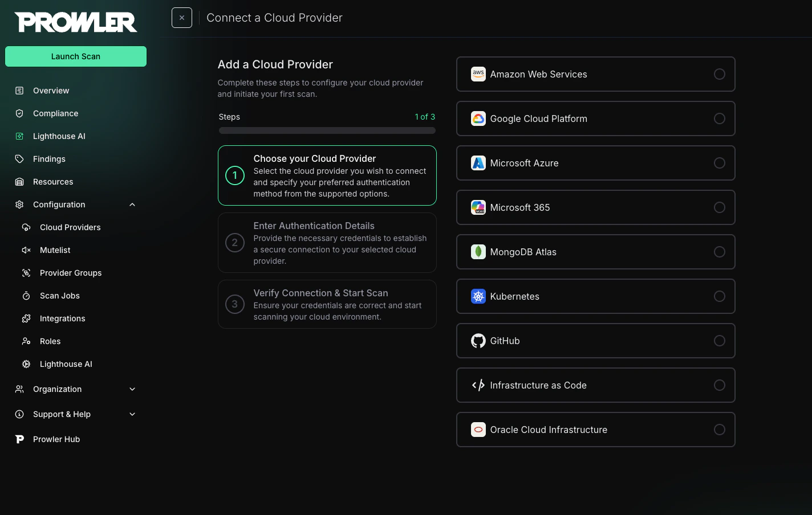Viewport: 812px width, 515px height.
Task: Expand the Organization menu
Action: 132,389
